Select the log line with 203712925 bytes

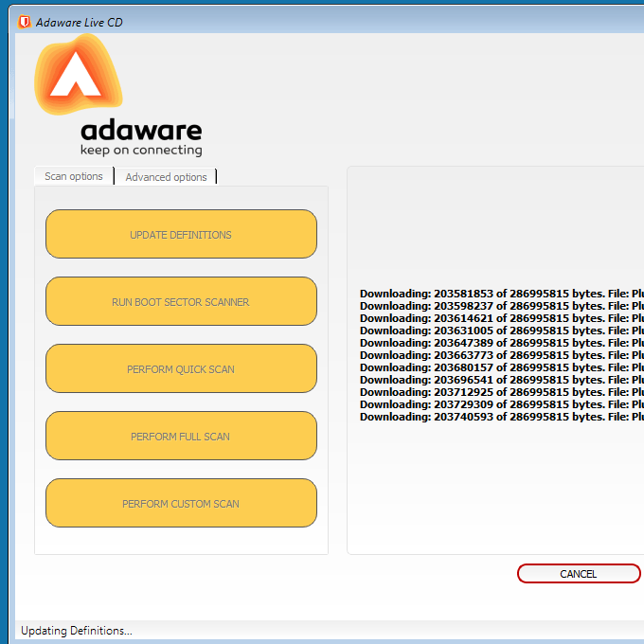point(502,392)
